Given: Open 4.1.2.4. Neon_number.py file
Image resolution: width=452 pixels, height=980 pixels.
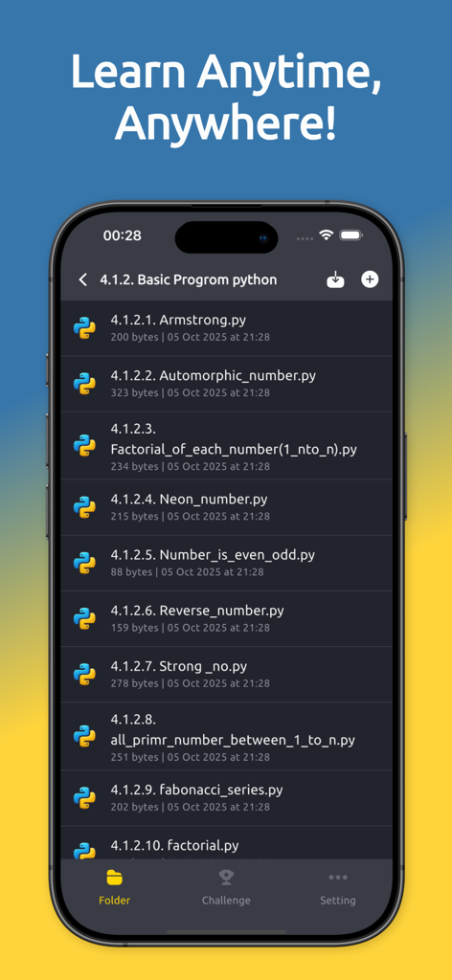Looking at the screenshot, I should coord(226,507).
